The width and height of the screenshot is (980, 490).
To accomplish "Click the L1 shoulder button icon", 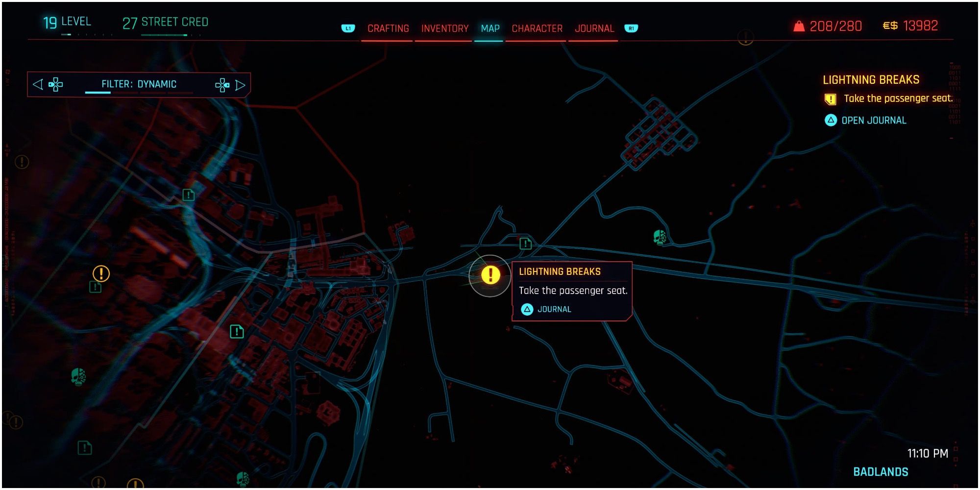I will pyautogui.click(x=348, y=28).
